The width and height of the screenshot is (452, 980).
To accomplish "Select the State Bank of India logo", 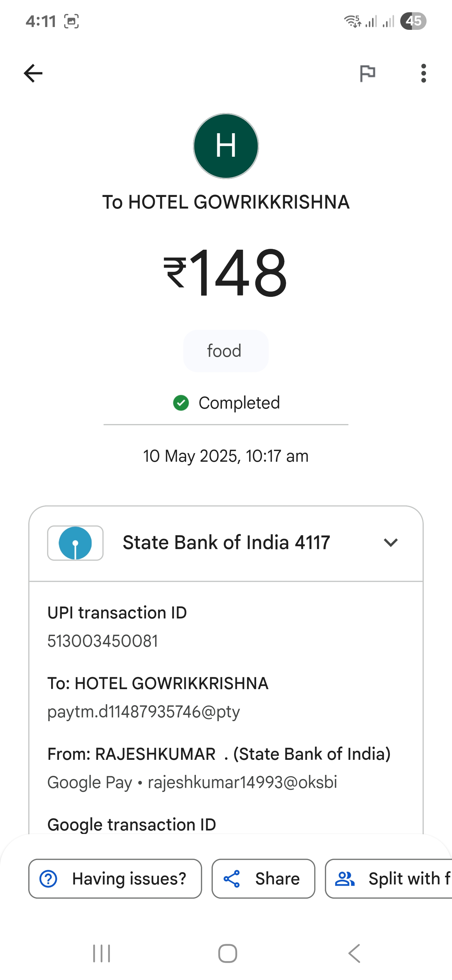I will tap(75, 543).
